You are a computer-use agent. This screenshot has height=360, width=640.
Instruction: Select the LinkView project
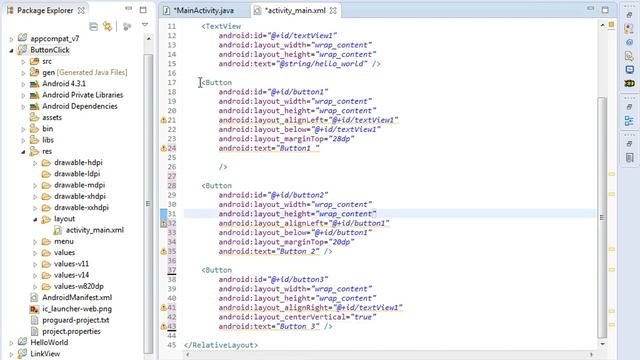tap(39, 354)
